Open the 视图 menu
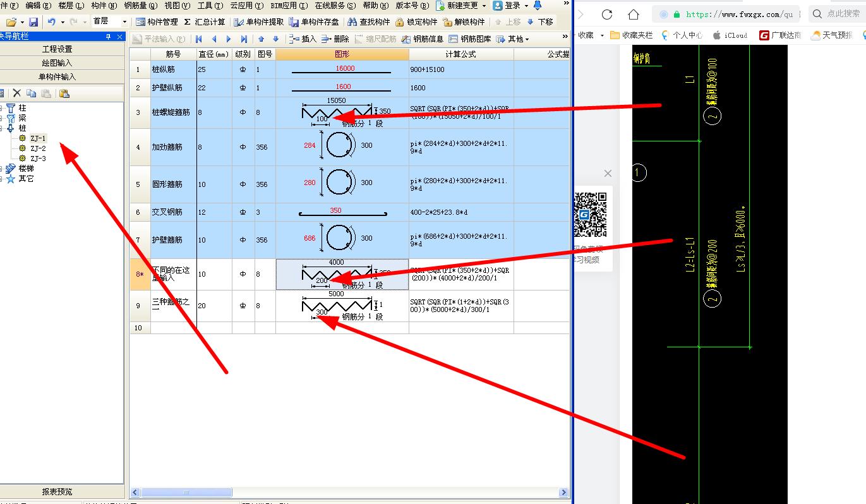866x504 pixels. click(177, 6)
